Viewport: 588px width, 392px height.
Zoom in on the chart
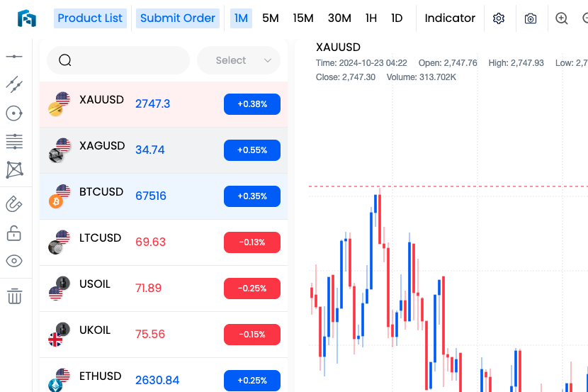(562, 18)
